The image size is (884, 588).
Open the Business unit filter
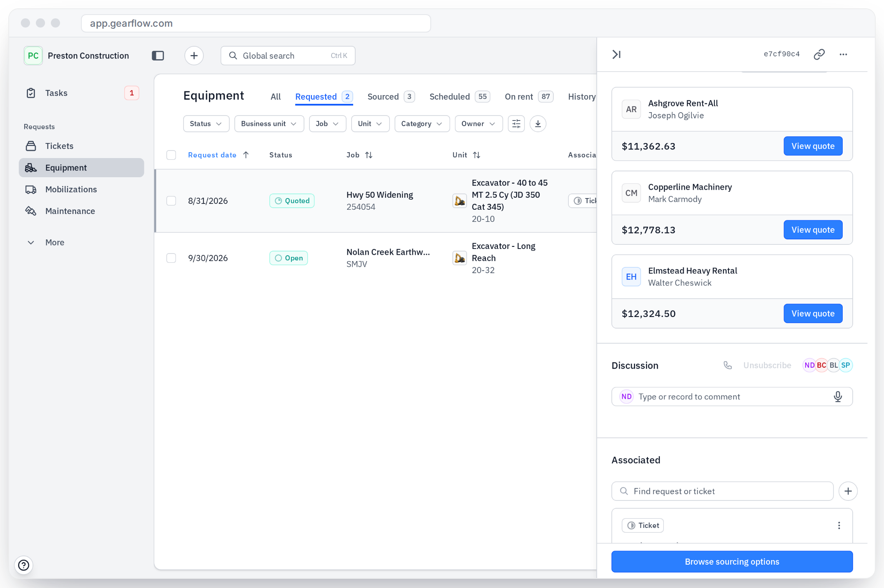coord(269,124)
